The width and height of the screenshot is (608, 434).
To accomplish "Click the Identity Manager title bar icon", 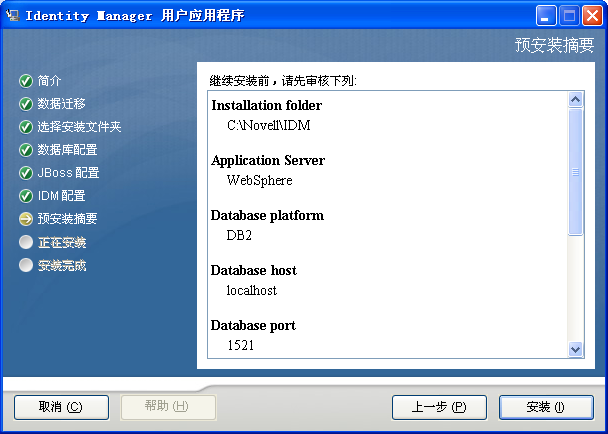I will [x=13, y=15].
